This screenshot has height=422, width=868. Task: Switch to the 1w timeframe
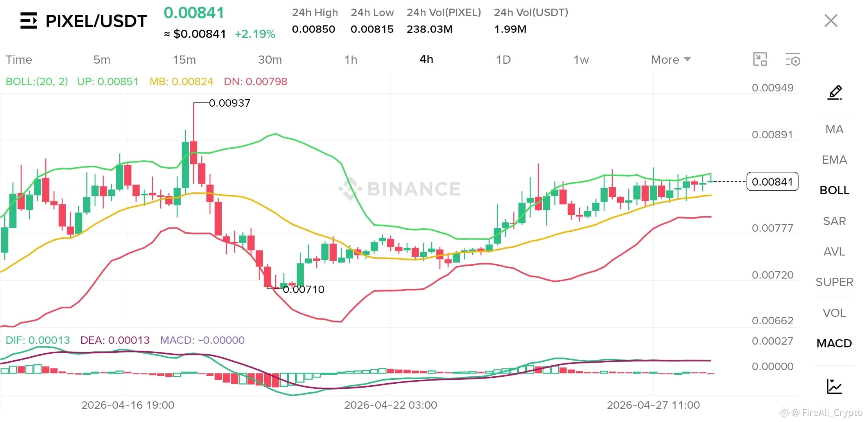[581, 59]
